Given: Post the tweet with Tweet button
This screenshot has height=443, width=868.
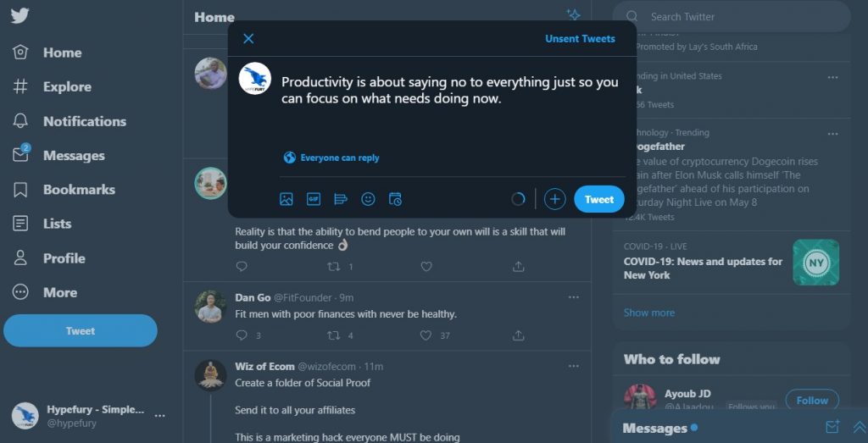Looking at the screenshot, I should (x=598, y=199).
